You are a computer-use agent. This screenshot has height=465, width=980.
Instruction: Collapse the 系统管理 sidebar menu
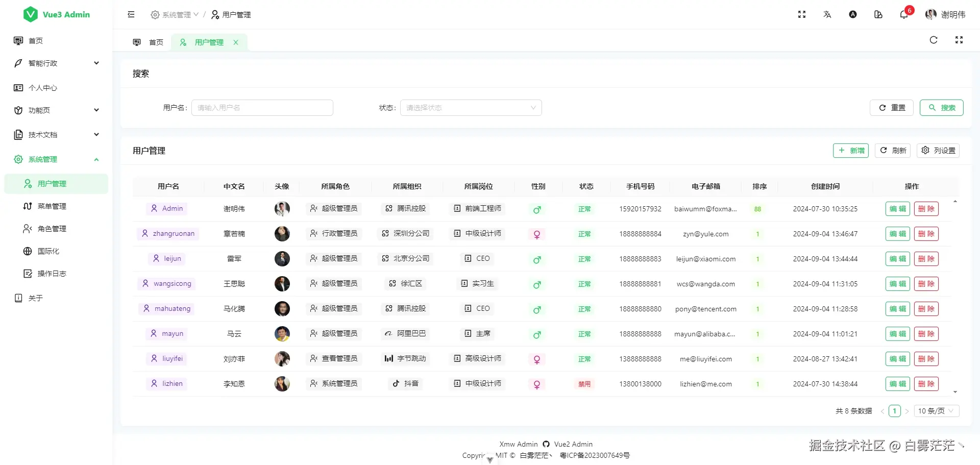click(56, 159)
